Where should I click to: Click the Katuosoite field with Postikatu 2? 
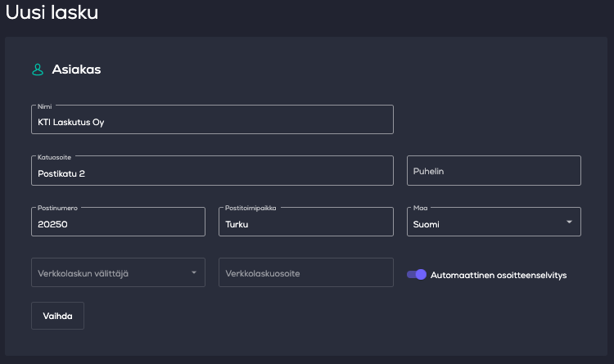click(x=212, y=171)
